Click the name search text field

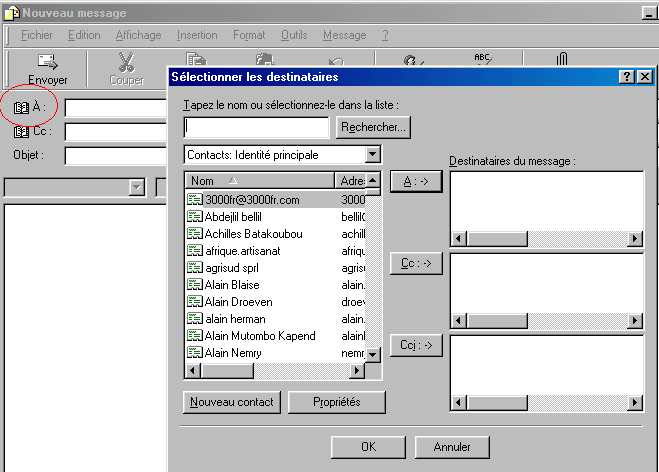point(256,127)
